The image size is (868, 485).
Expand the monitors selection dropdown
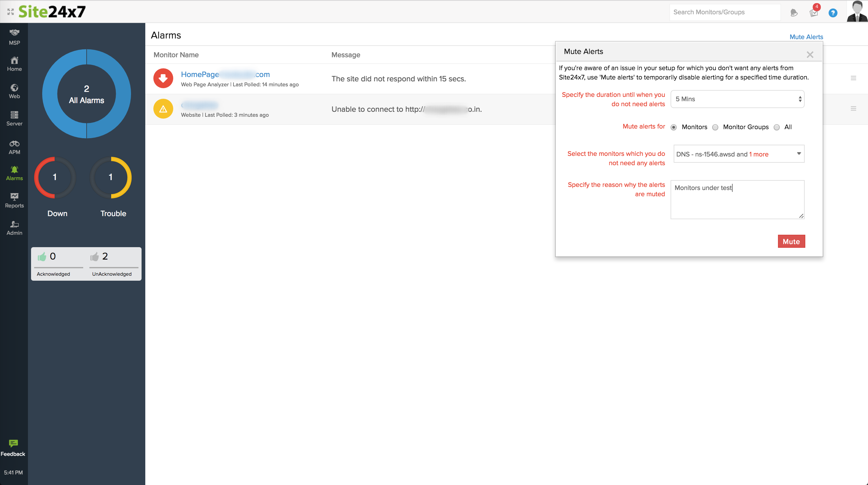739,154
